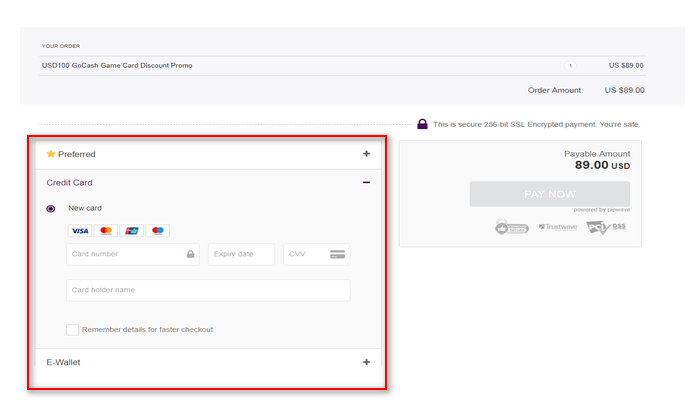Collapse the Credit Card section
Image resolution: width=700 pixels, height=400 pixels.
coord(366,183)
